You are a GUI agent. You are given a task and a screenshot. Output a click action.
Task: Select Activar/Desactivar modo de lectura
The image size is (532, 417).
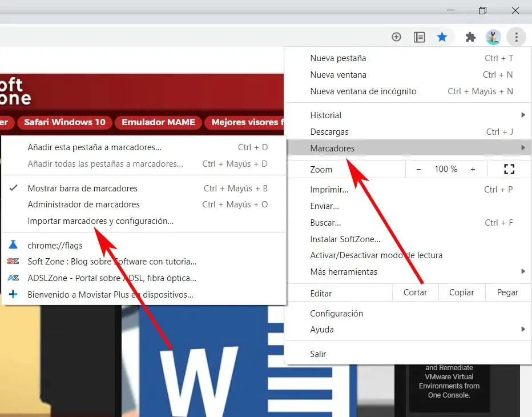pyautogui.click(x=408, y=255)
